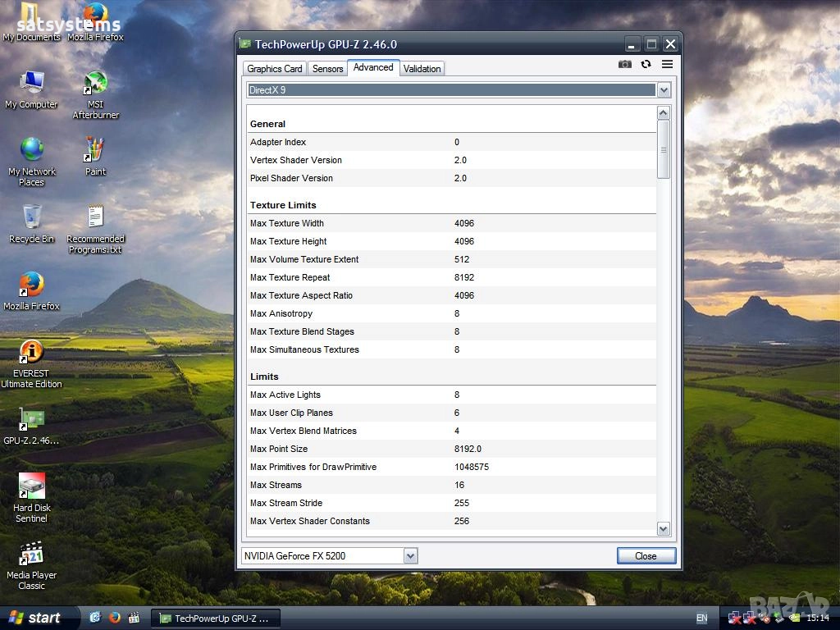Click the GPU-Z screenshot camera icon

tap(625, 65)
